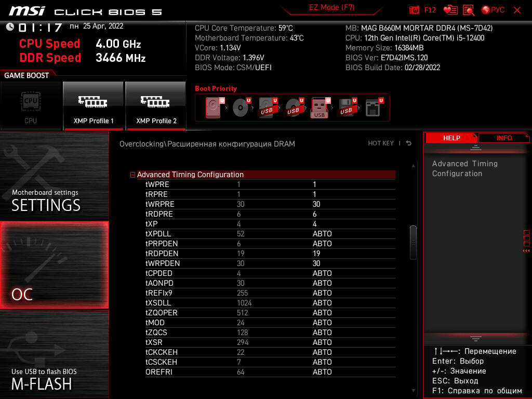Click the BIOS Ver E7D42IMS.120 text
The image size is (532, 399).
coord(387,58)
